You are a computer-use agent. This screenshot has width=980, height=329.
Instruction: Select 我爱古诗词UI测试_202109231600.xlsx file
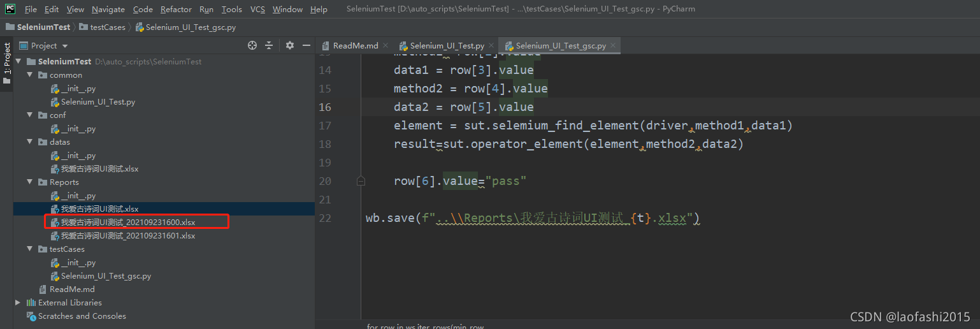coord(128,223)
